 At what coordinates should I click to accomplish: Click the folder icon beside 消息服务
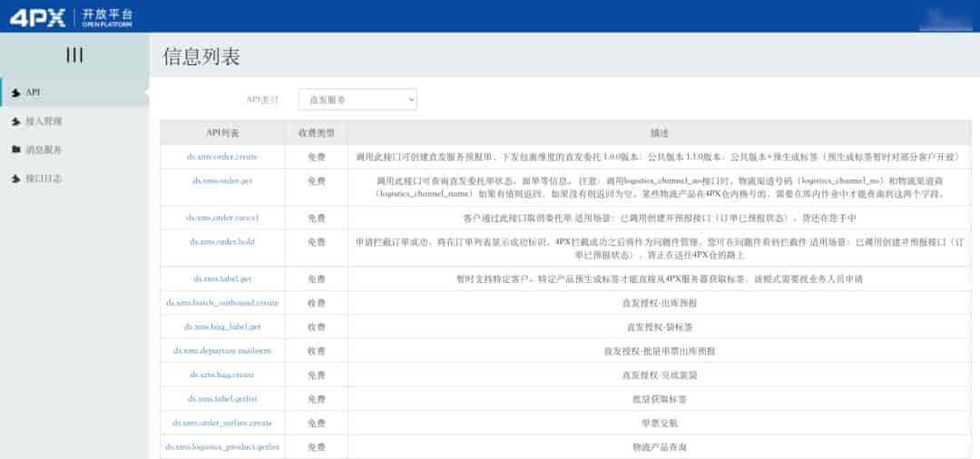pyautogui.click(x=15, y=150)
